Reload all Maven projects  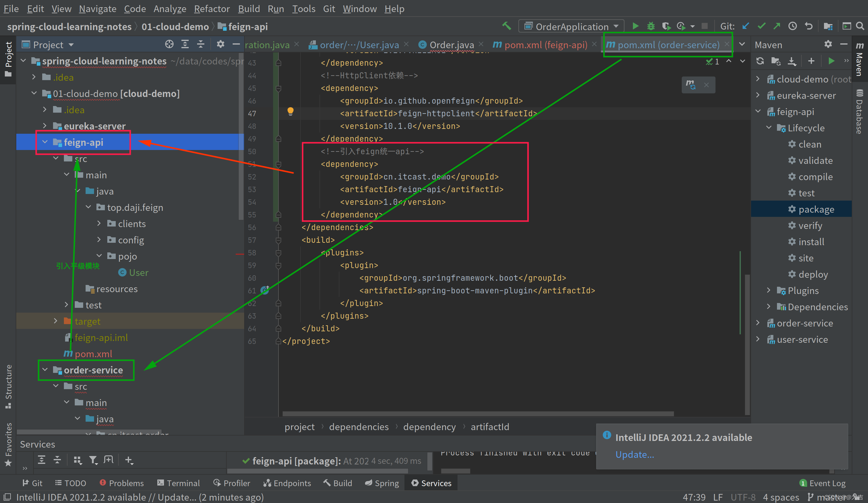click(760, 61)
